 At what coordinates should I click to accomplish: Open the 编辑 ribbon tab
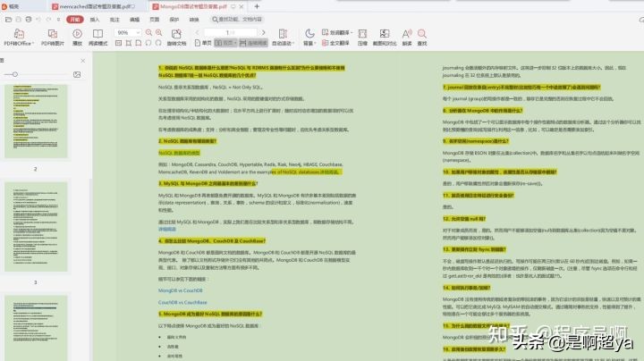click(x=135, y=20)
